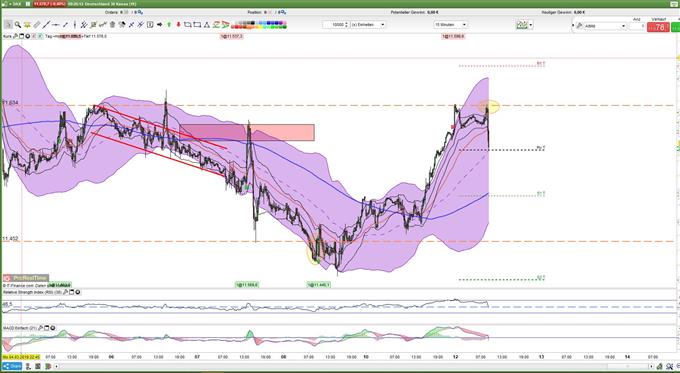Viewport: 680px width, 373px height.
Task: Open RSI indicator settings wrench
Action: click(65, 292)
